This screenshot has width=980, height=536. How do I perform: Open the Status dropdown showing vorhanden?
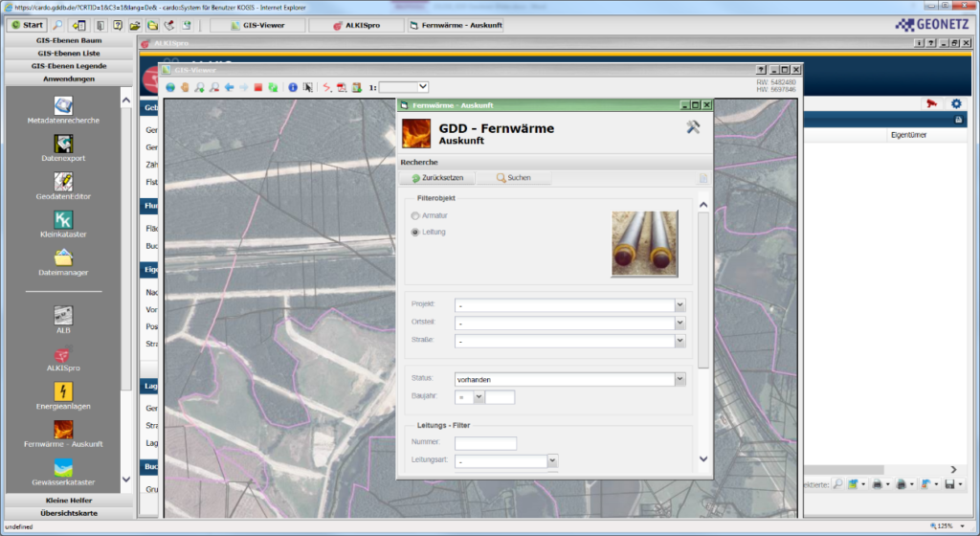point(679,379)
